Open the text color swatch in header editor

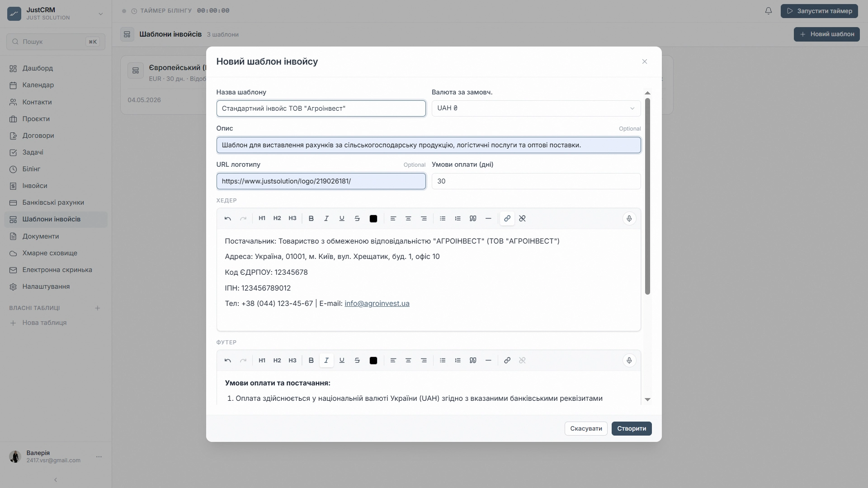pyautogui.click(x=373, y=219)
